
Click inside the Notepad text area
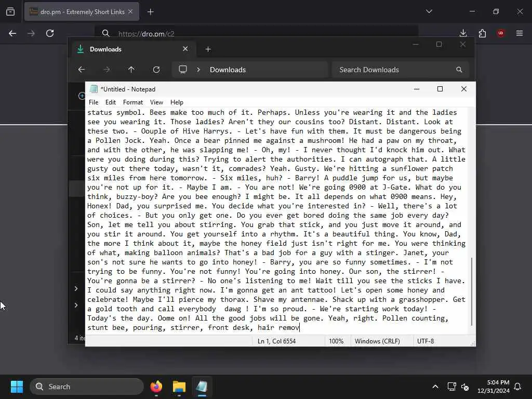pos(277,220)
